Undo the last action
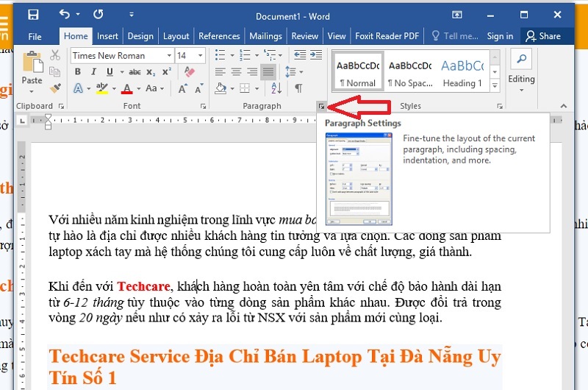 pos(65,14)
